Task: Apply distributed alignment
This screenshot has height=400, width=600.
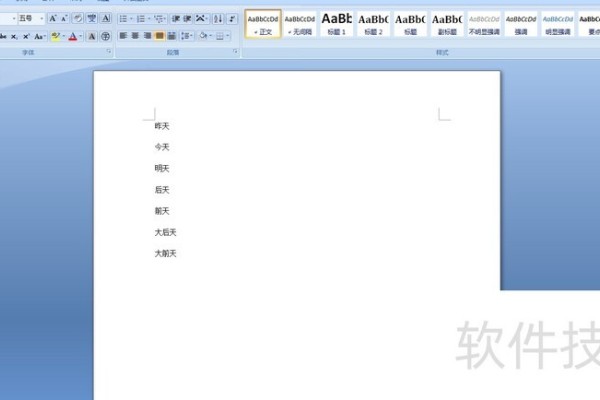Action: 172,36
